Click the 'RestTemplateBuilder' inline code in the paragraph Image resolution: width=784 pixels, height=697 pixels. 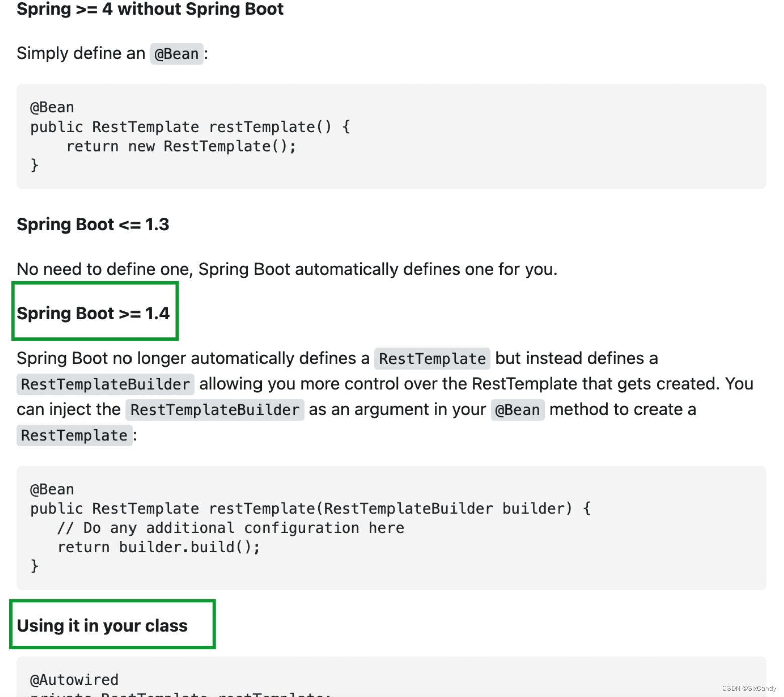tap(104, 384)
